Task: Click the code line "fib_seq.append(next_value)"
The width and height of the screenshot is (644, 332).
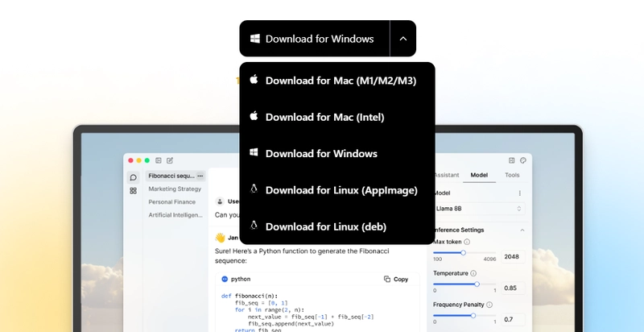Action: click(291, 324)
